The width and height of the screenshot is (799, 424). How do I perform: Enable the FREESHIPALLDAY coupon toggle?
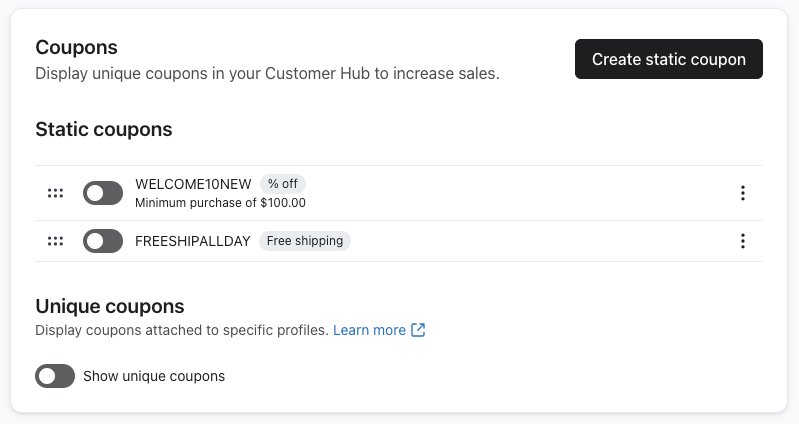[x=103, y=241]
